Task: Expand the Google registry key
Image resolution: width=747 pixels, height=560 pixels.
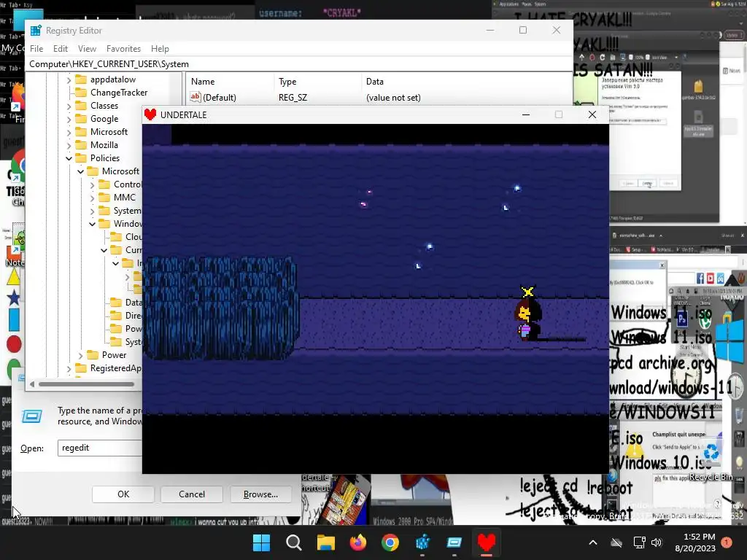Action: click(69, 119)
